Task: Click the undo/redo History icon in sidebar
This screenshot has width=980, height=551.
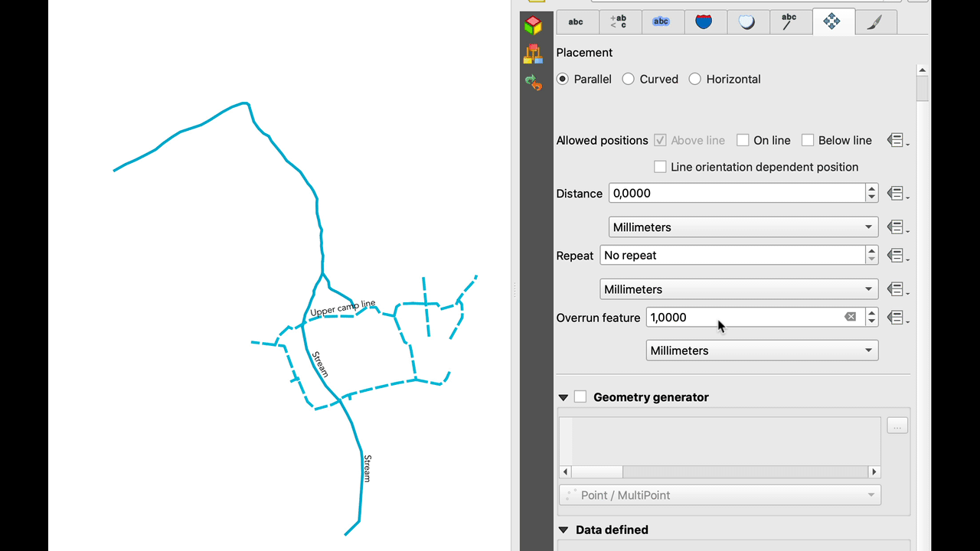Action: [x=534, y=83]
